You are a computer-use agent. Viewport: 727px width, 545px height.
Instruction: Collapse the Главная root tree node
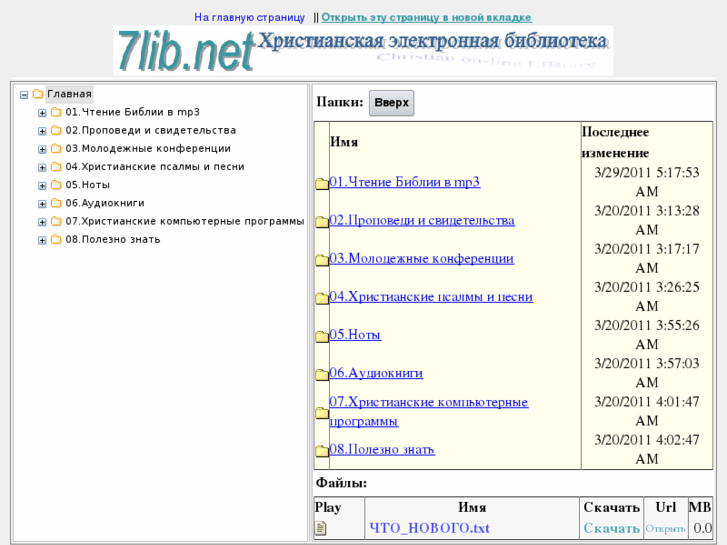click(24, 95)
